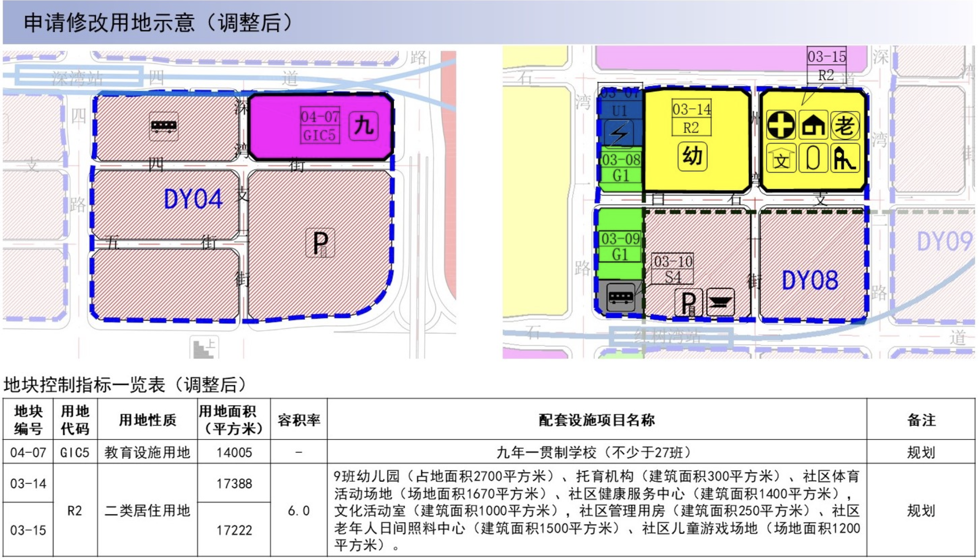
Task: Click the parking P icon in DY04
Action: coord(320,243)
